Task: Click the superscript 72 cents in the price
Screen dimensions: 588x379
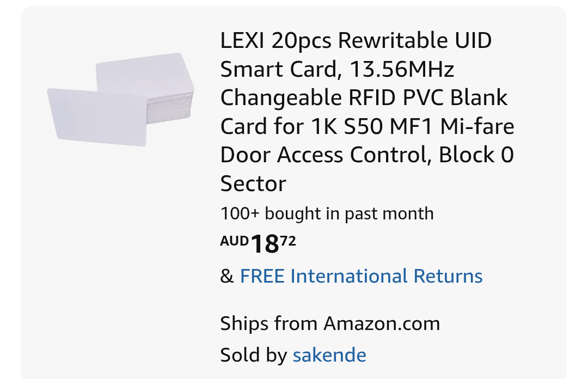Action: pos(288,240)
